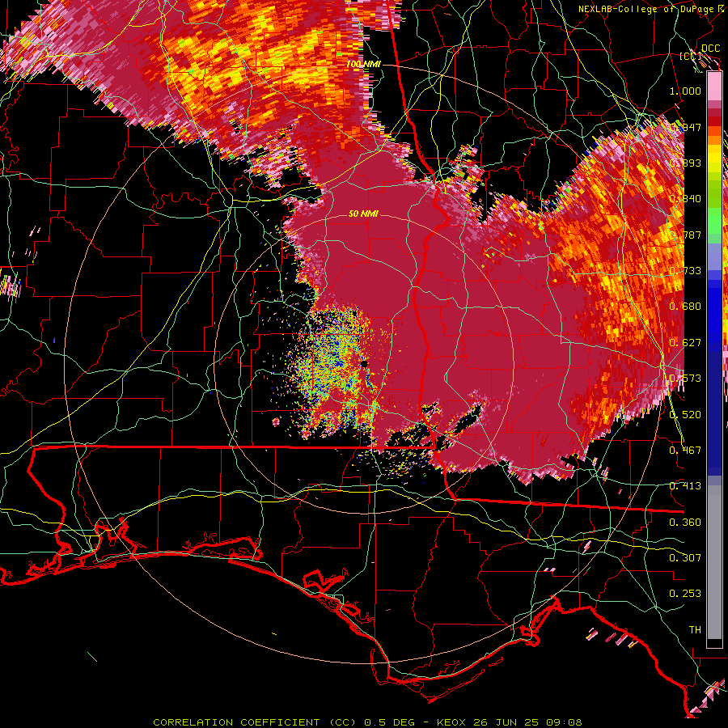The image size is (728, 728).
Task: Click the 0.307 value on the color scale
Action: [x=685, y=557]
